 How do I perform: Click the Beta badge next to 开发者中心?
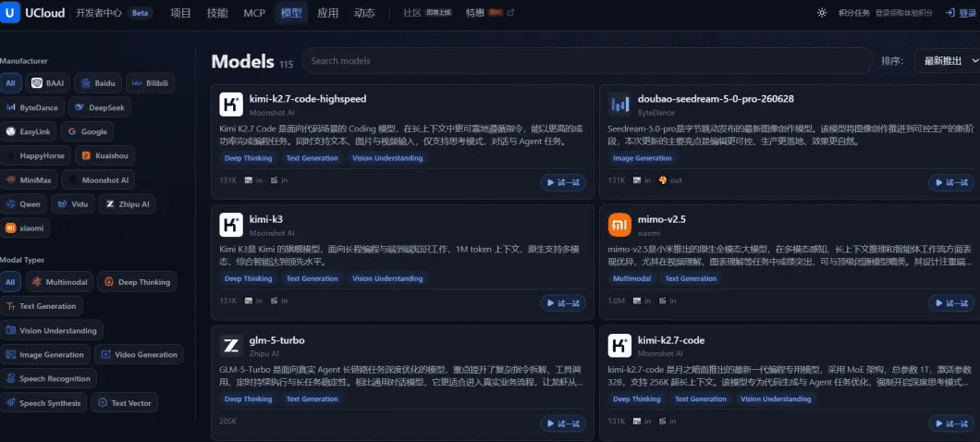[x=140, y=13]
